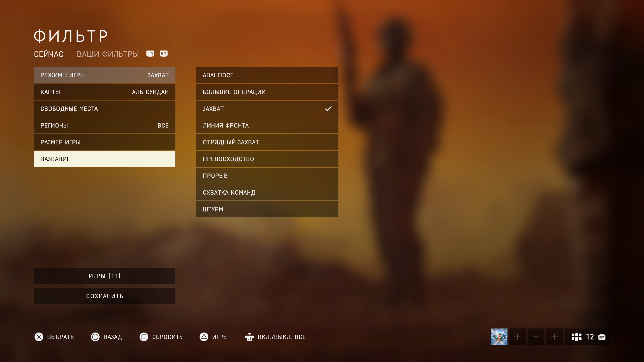
Task: Click the square button Сбросить icon
Action: pos(144,337)
